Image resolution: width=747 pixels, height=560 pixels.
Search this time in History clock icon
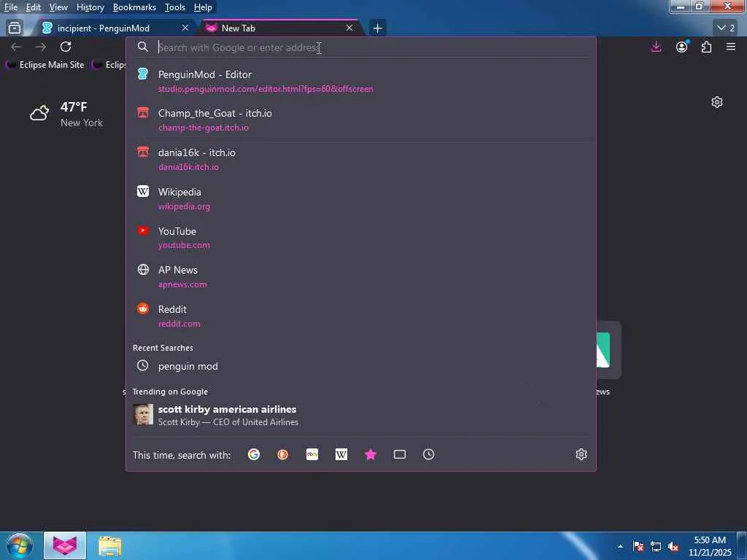428,455
